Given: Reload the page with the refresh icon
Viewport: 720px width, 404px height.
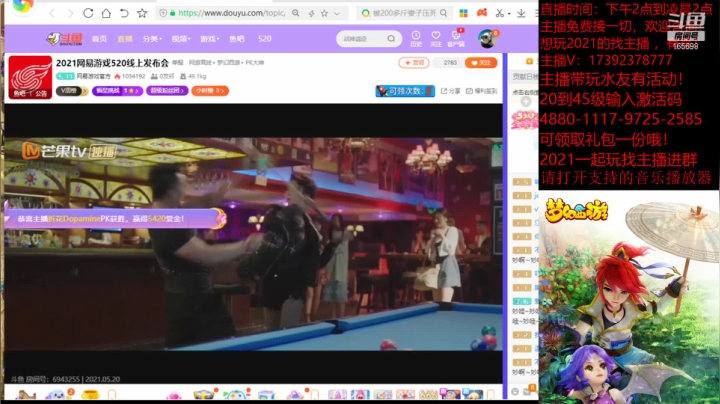Looking at the screenshot, I should [88, 13].
